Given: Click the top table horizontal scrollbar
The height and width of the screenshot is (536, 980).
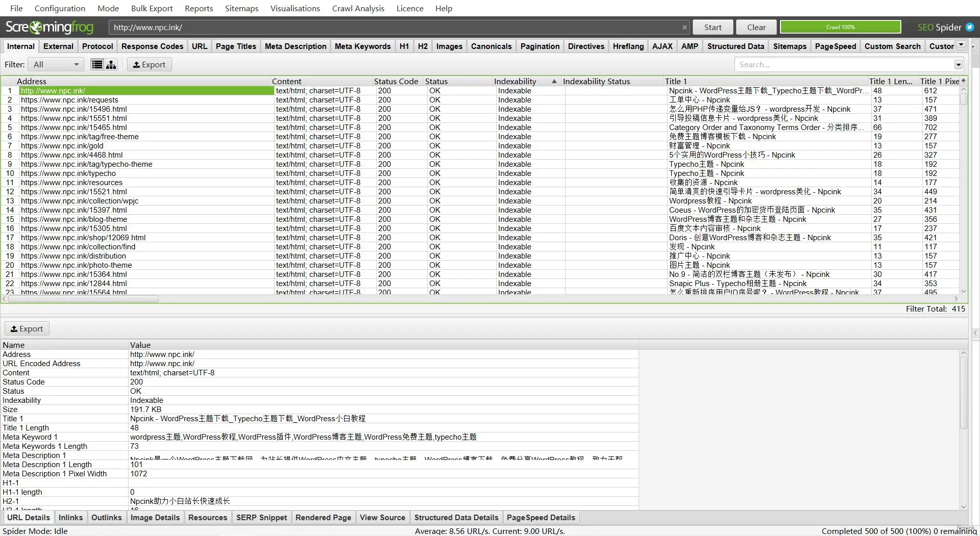Looking at the screenshot, I should [x=83, y=299].
